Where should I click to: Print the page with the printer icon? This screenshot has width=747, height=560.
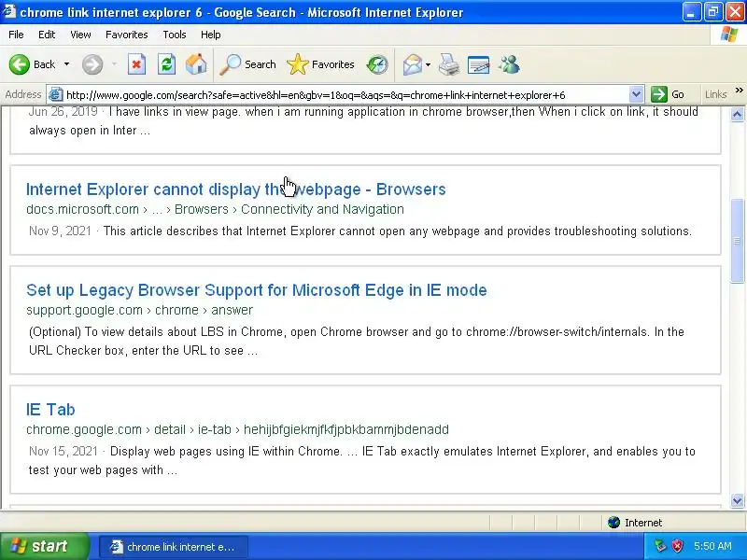click(x=449, y=64)
